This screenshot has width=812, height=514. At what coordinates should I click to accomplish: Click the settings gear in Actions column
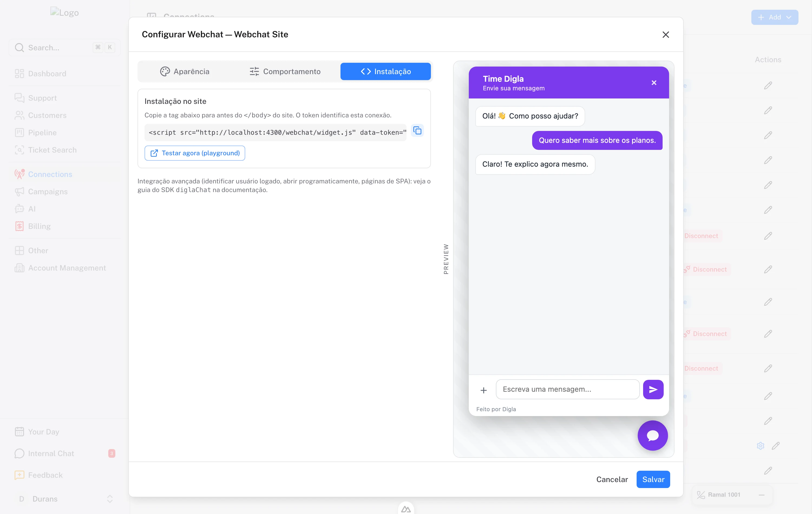click(760, 446)
